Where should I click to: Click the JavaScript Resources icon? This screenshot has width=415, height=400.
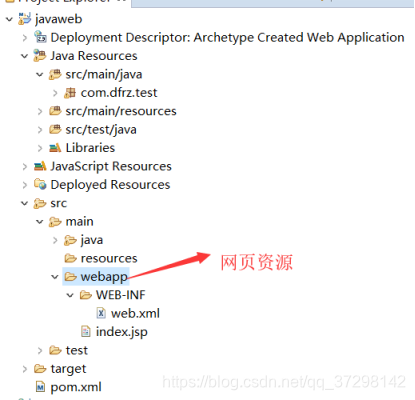pyautogui.click(x=40, y=166)
